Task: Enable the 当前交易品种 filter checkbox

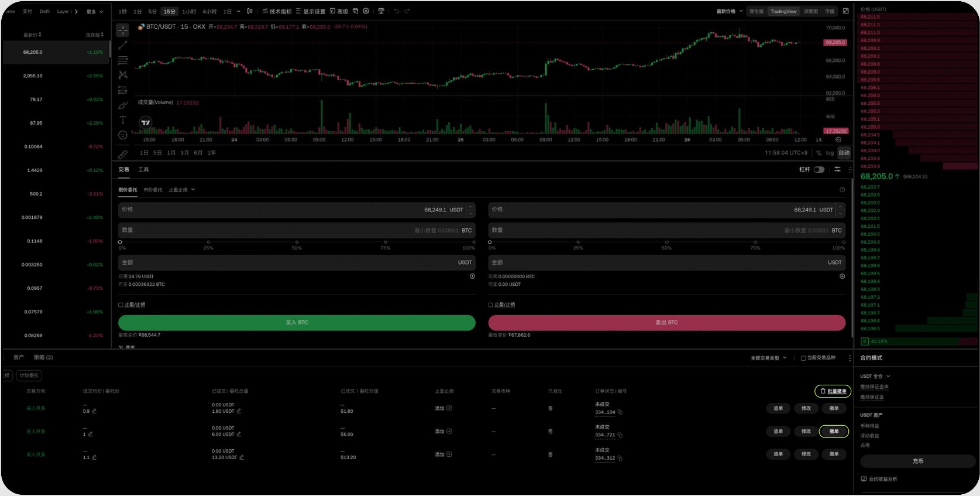Action: click(803, 358)
